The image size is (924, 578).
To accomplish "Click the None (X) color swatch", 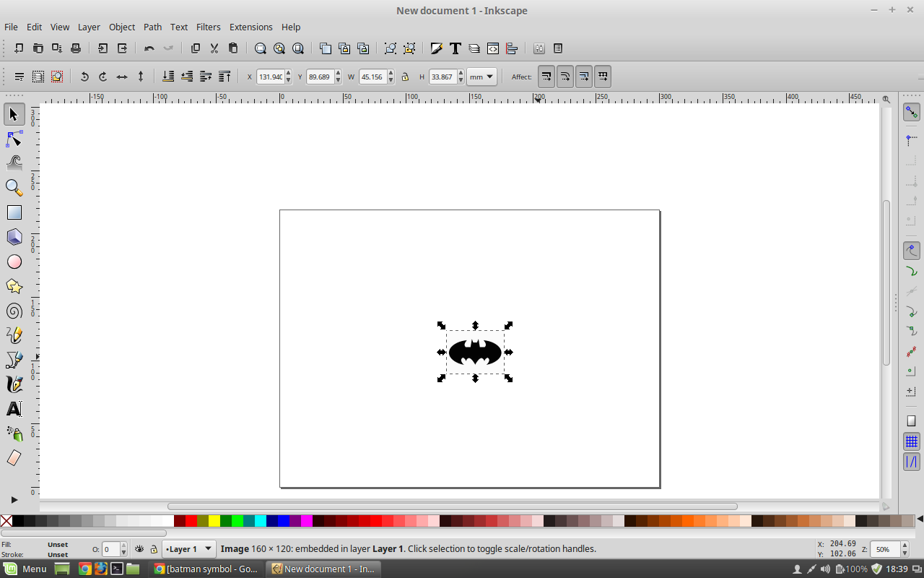I will click(6, 521).
